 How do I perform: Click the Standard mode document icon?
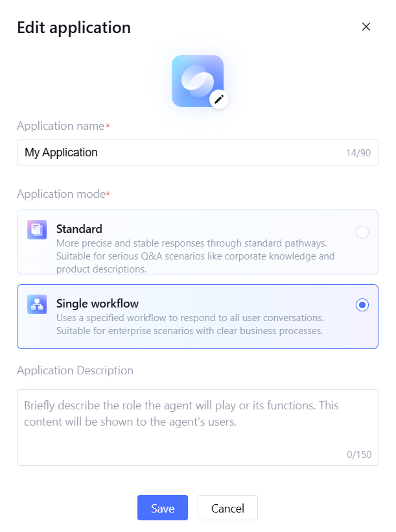tap(37, 230)
